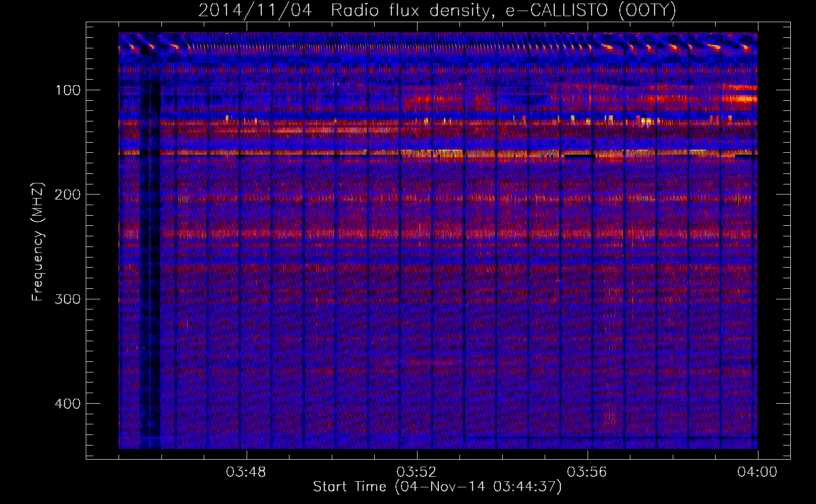
Task: Click the 04:00 time tick label
Action: [757, 472]
